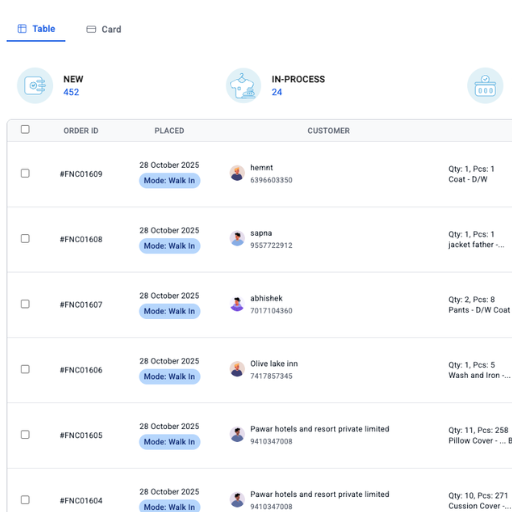
Task: Click Mode: Walk In badge for #FNC01605
Action: (169, 442)
